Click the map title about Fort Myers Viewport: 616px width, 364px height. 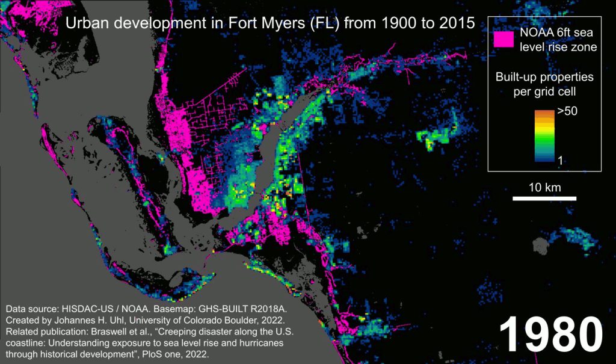(269, 23)
